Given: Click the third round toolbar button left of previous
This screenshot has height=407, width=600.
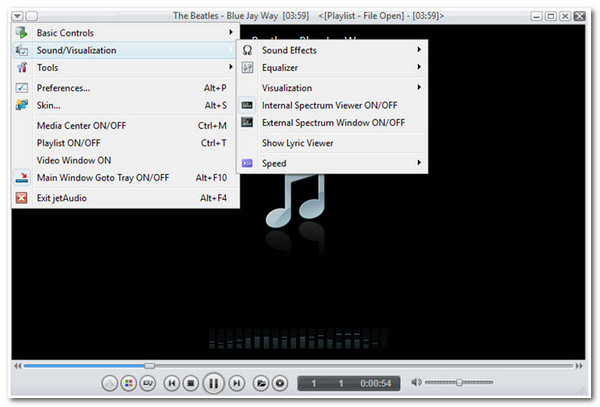Looking at the screenshot, I should point(147,383).
